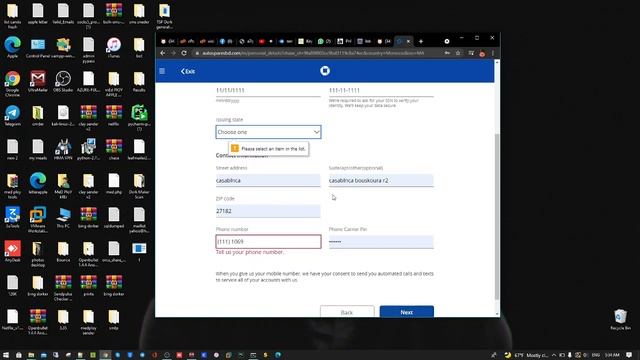The width and height of the screenshot is (640, 360).
Task: Open Google Chrome desktop shortcut
Action: pos(12,82)
